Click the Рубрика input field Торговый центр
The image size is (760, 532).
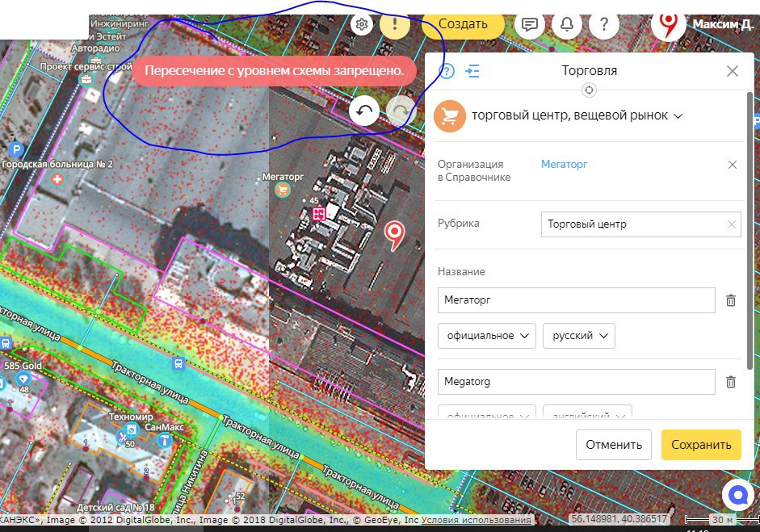click(x=640, y=224)
